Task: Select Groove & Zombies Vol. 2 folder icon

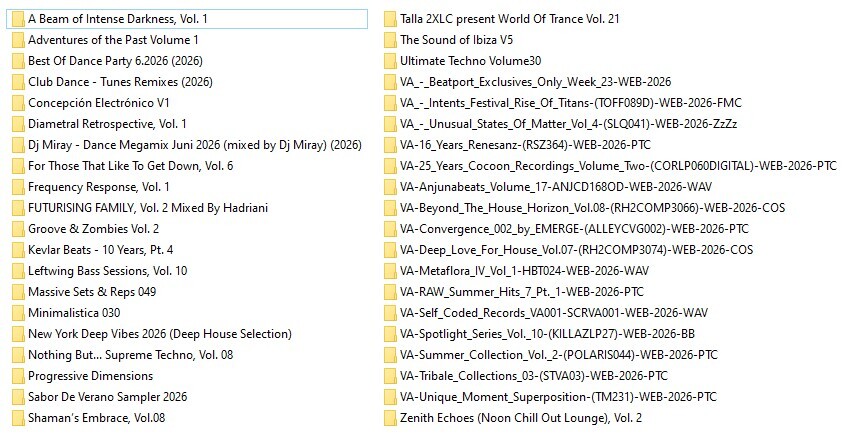Action: [18, 229]
